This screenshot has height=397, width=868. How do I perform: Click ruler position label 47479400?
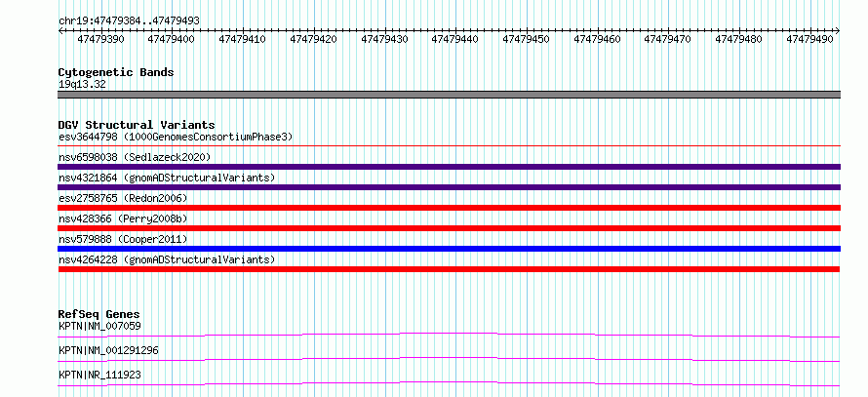coord(172,39)
